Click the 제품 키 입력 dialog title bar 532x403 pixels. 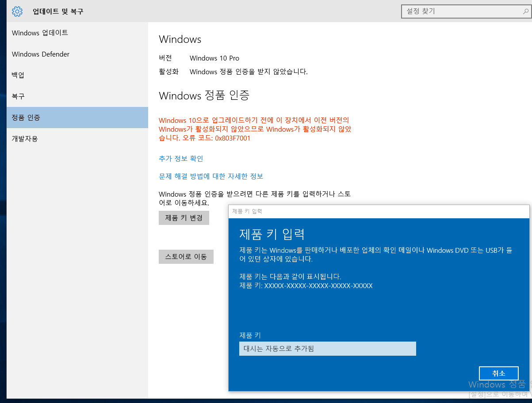coord(379,211)
